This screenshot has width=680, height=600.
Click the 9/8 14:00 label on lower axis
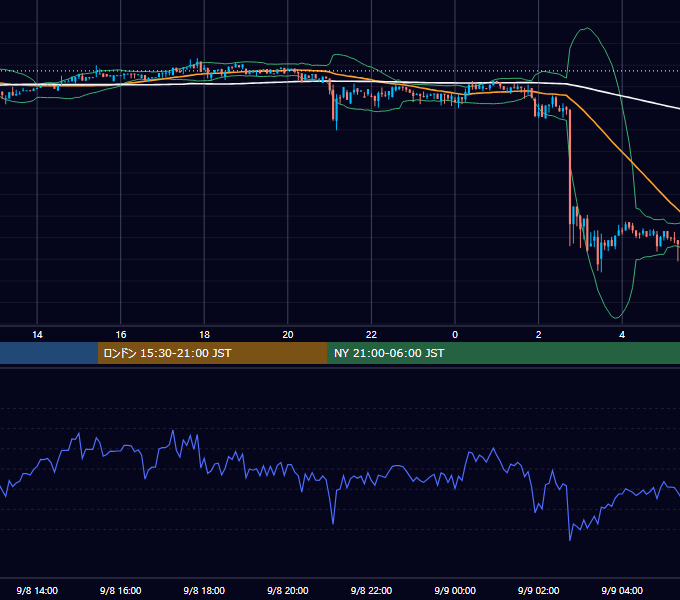tap(37, 590)
